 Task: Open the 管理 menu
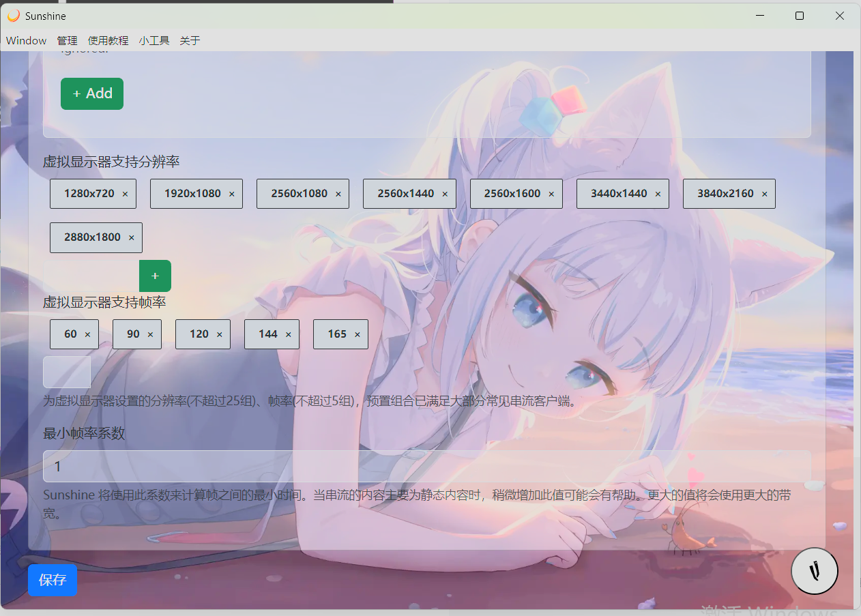68,40
